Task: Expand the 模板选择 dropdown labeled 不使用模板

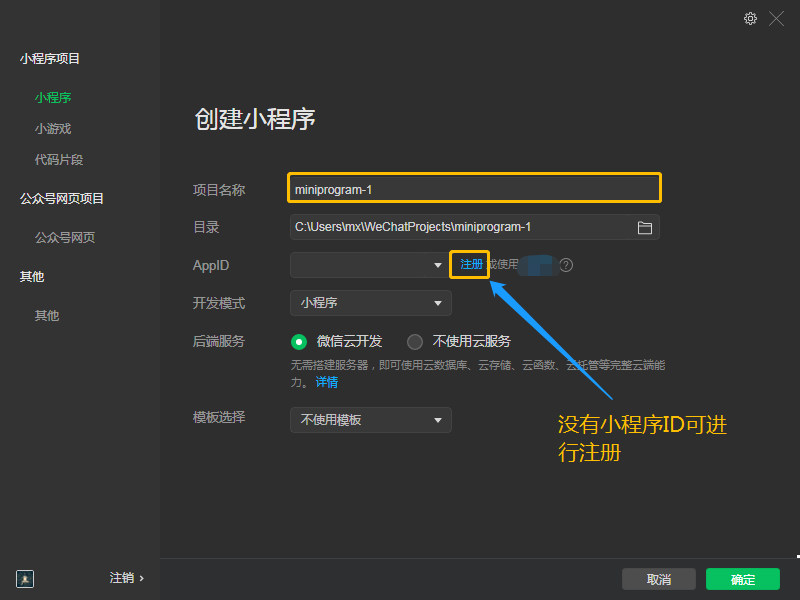Action: click(370, 420)
